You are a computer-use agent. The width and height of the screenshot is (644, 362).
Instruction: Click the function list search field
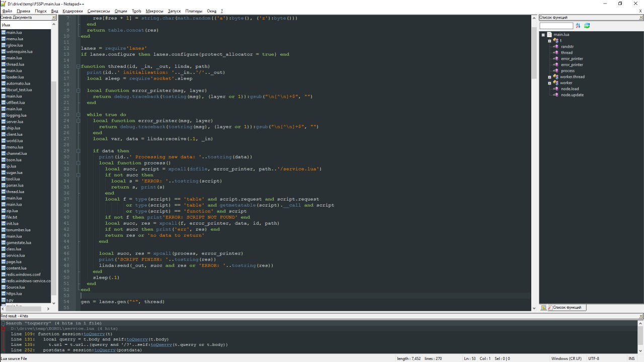pos(556,26)
